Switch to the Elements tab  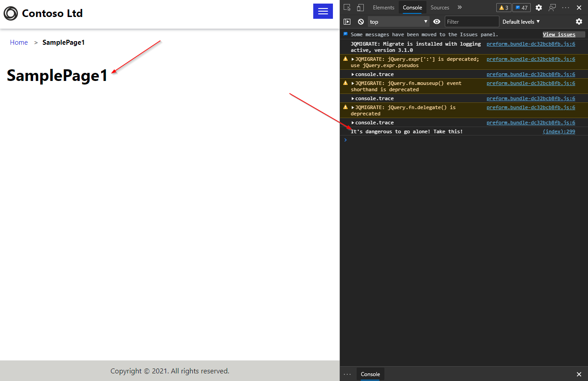point(383,8)
